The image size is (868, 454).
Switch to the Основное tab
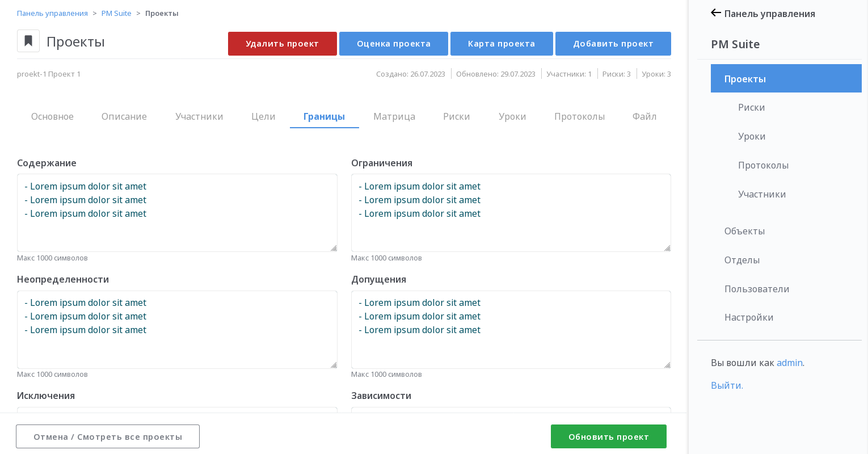coord(52,116)
